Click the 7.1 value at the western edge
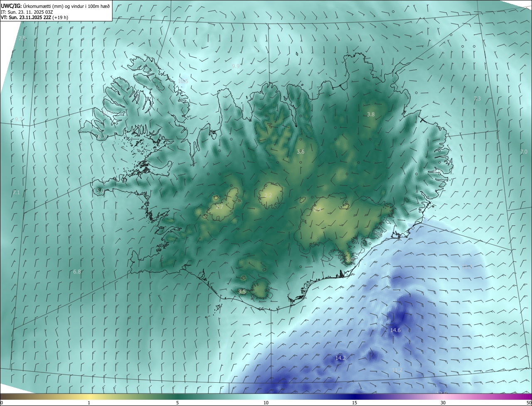532x406 pixels. point(16,193)
